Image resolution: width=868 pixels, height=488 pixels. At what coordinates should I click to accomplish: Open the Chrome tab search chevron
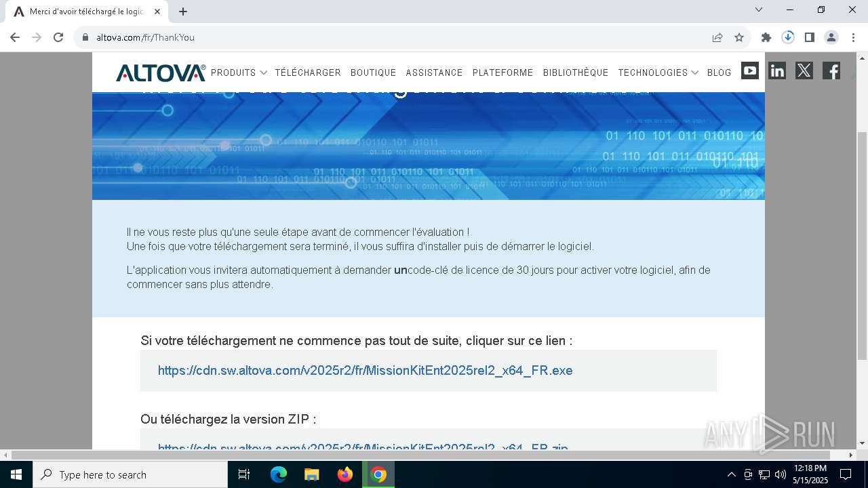coord(759,9)
